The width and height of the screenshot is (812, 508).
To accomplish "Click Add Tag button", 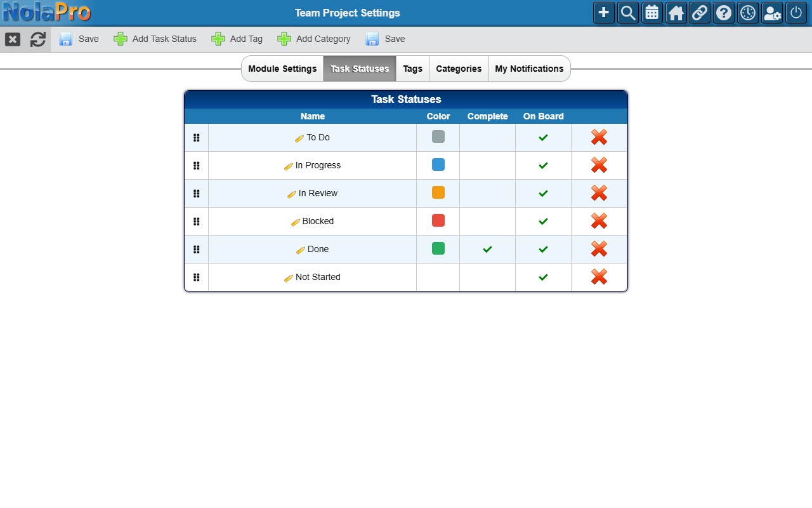I will [x=237, y=39].
